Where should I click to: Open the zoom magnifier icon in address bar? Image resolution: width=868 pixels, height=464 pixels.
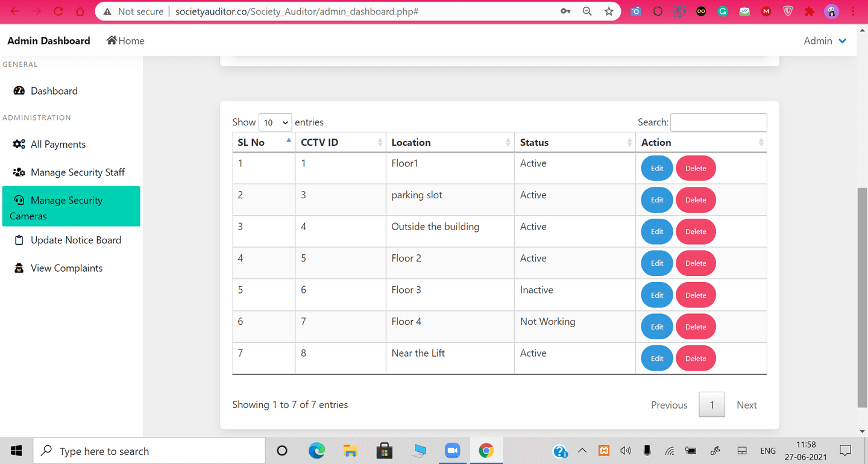coord(587,11)
